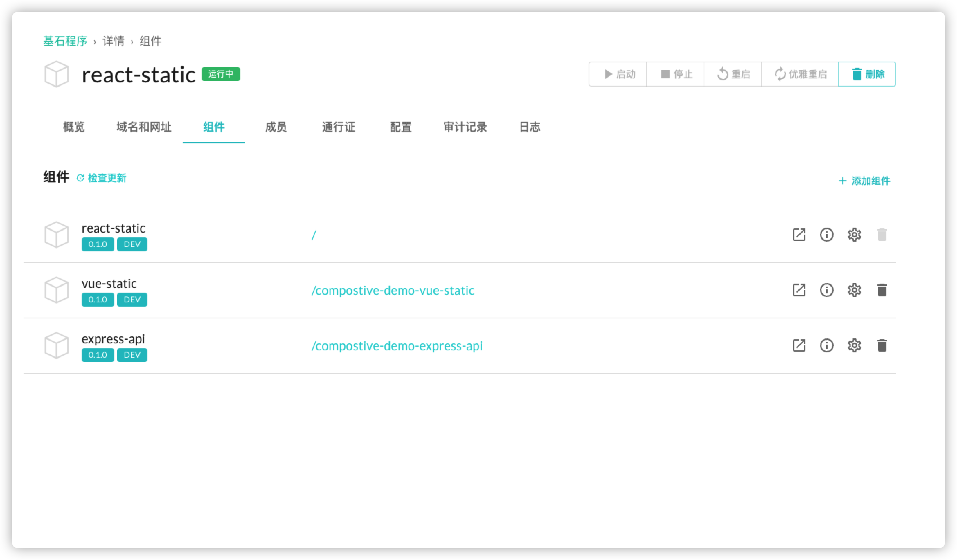Go to the 审计记录 tab

[x=465, y=127]
